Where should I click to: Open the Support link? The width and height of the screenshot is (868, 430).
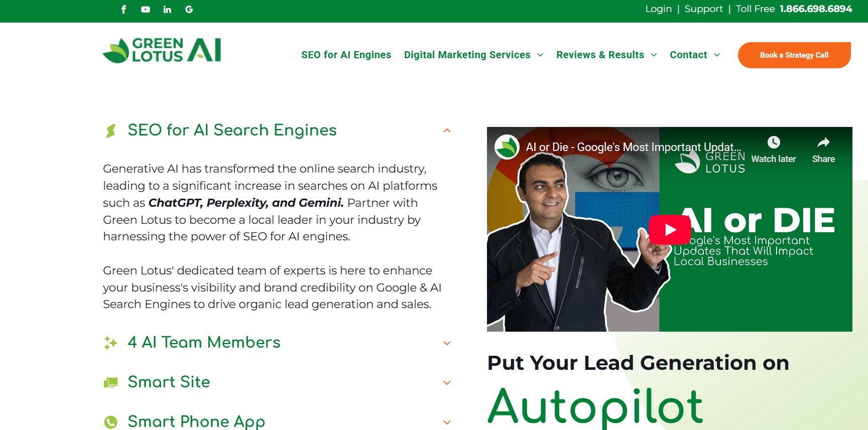click(703, 9)
